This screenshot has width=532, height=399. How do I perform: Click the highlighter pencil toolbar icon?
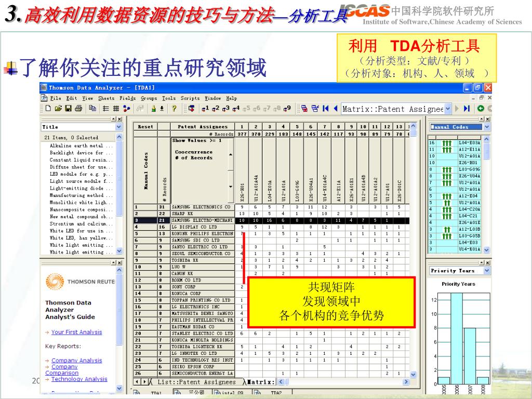coord(153,108)
